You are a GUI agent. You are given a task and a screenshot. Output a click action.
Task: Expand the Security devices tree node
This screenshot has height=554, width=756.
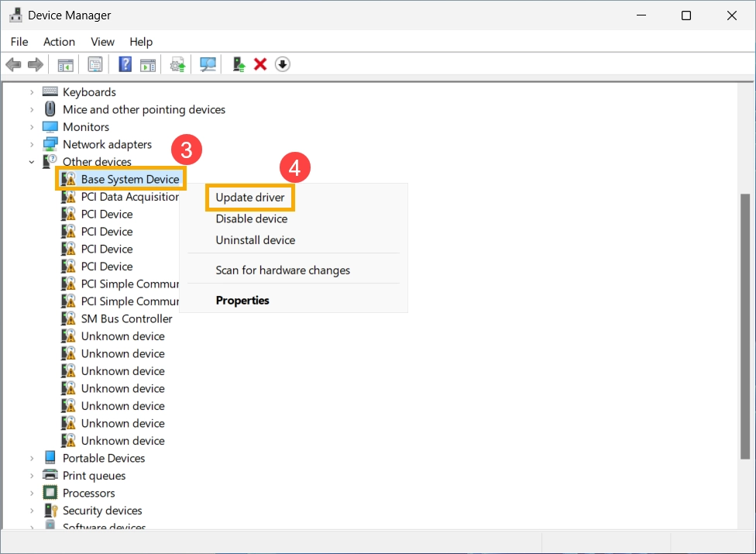coord(32,510)
